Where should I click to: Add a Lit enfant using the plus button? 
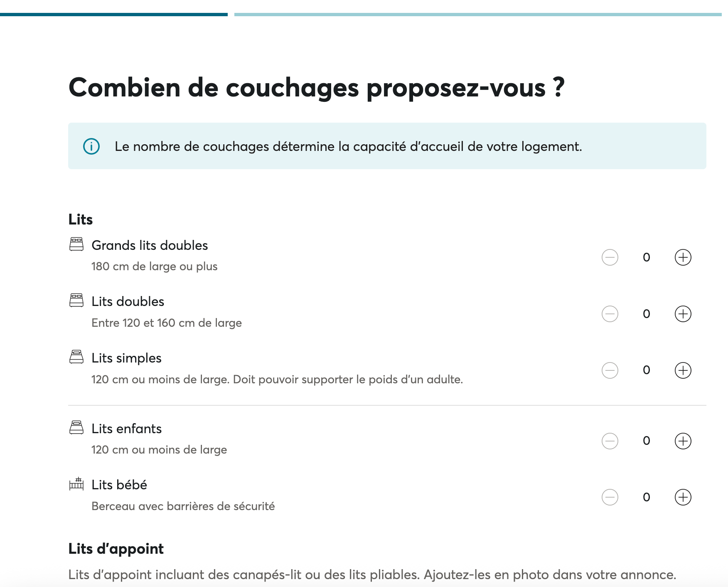tap(683, 441)
